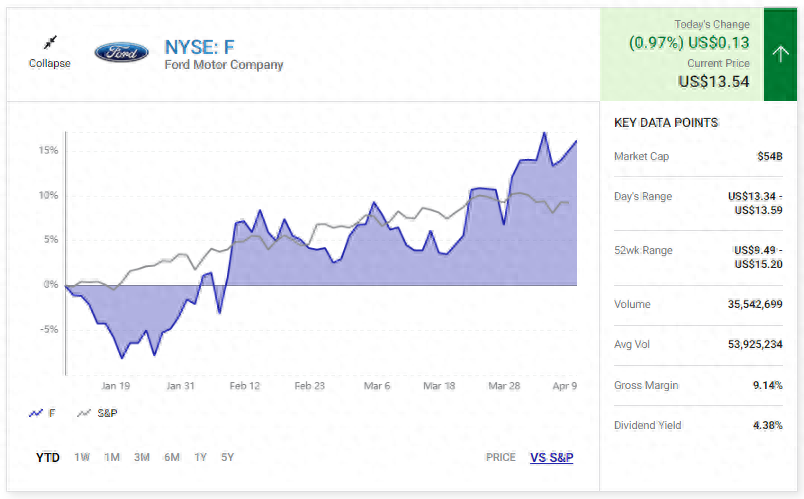Click the 15% y-axis label
The width and height of the screenshot is (804, 499).
pos(49,151)
